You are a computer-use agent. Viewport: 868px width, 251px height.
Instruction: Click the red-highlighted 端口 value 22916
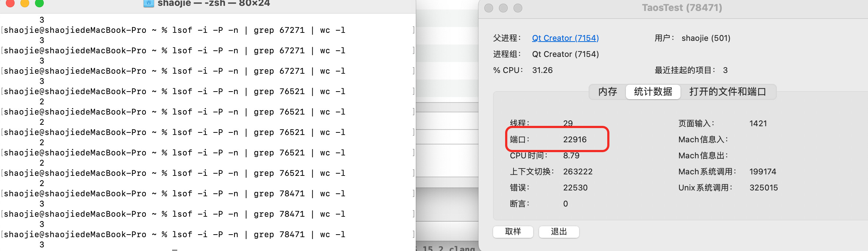[x=575, y=139]
